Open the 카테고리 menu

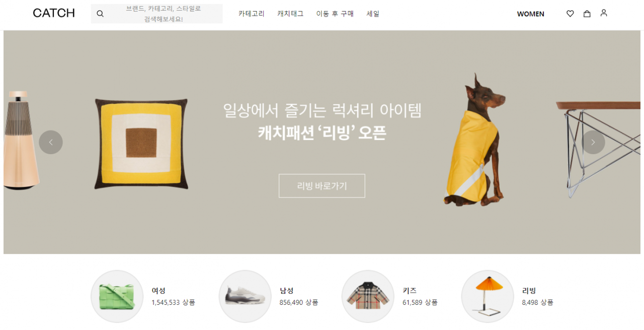(252, 14)
